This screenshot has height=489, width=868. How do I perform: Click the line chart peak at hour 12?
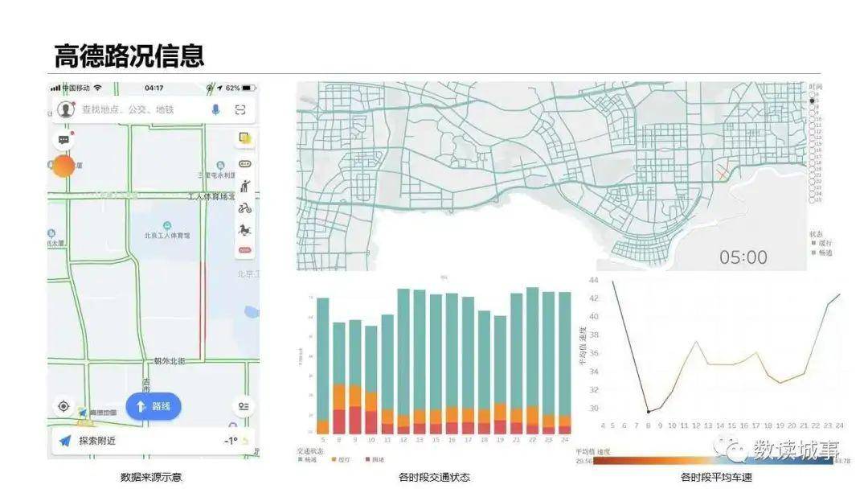pyautogui.click(x=696, y=342)
